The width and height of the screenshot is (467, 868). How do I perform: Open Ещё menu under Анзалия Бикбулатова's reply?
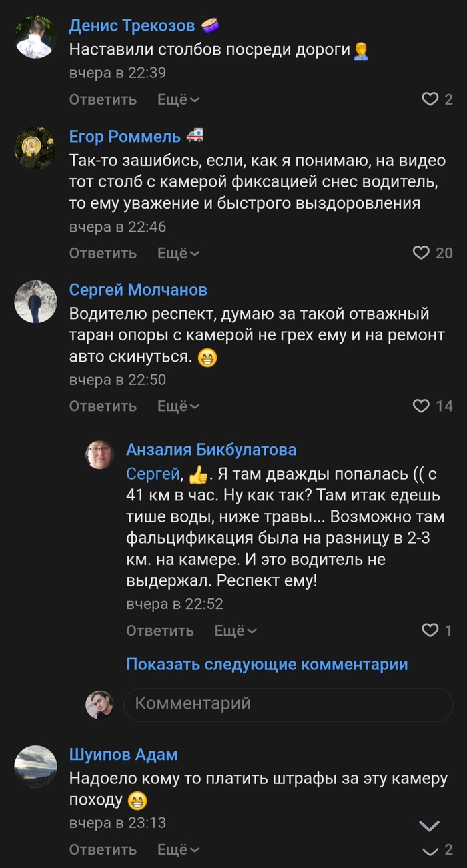(236, 630)
